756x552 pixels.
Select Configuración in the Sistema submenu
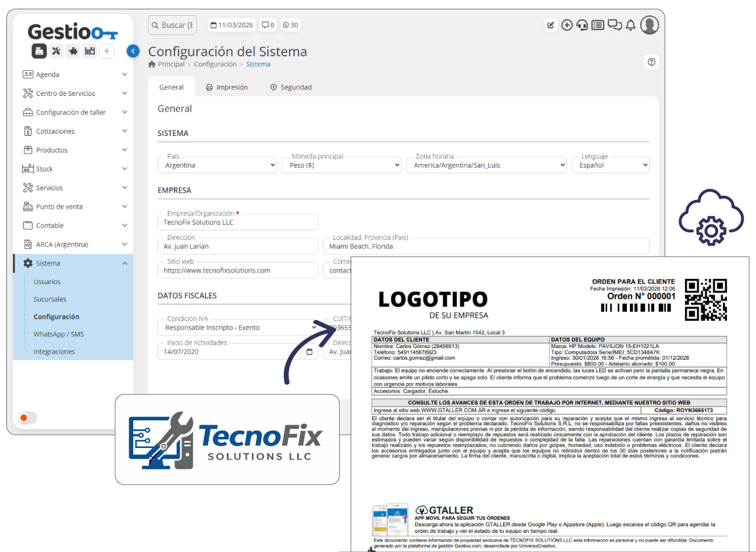(56, 317)
